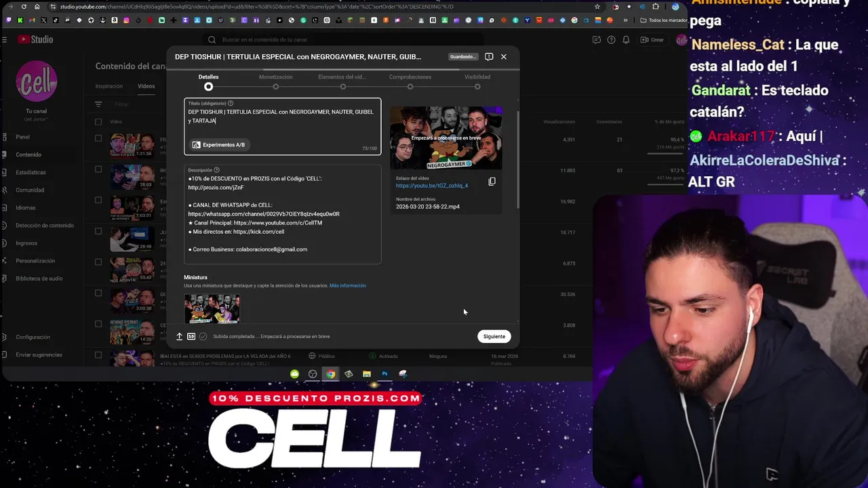Click the send feedback icon in dialog header
The height and width of the screenshot is (488, 868).
coord(489,57)
